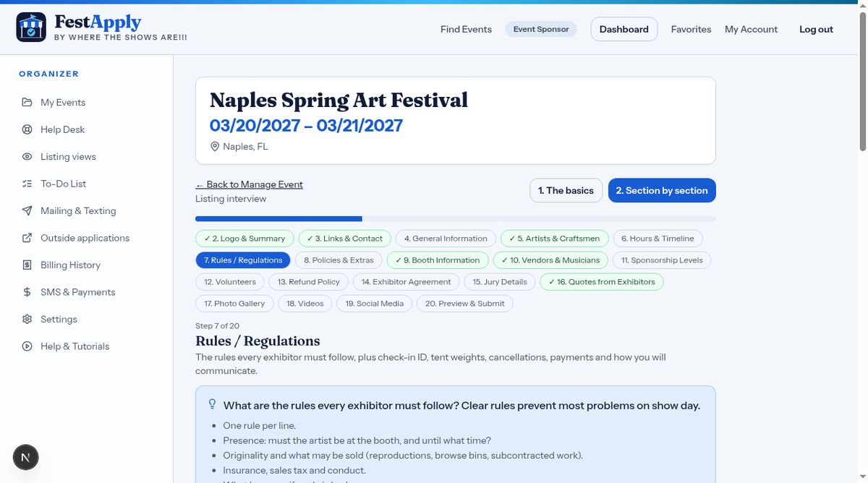Viewport: 868px width, 483px height.
Task: Click the Settings gear icon
Action: pos(27,320)
